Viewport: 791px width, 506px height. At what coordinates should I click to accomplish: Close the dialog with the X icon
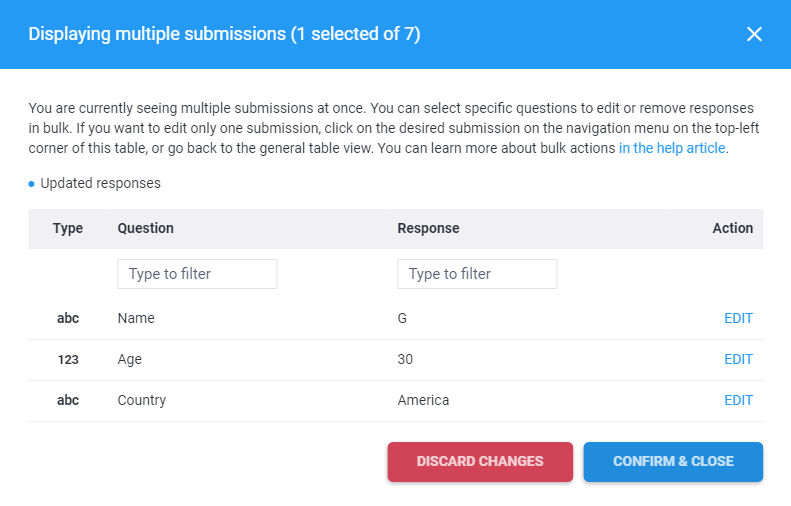point(754,34)
